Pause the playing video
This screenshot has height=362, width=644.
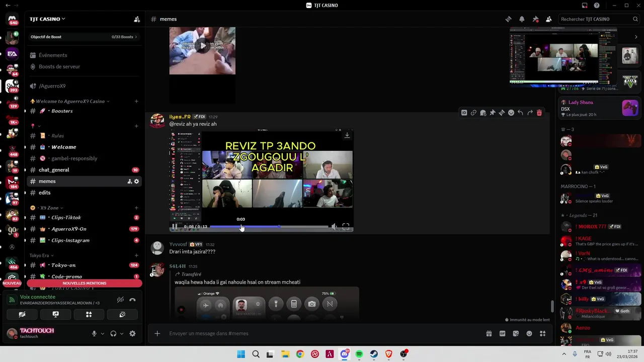175,227
